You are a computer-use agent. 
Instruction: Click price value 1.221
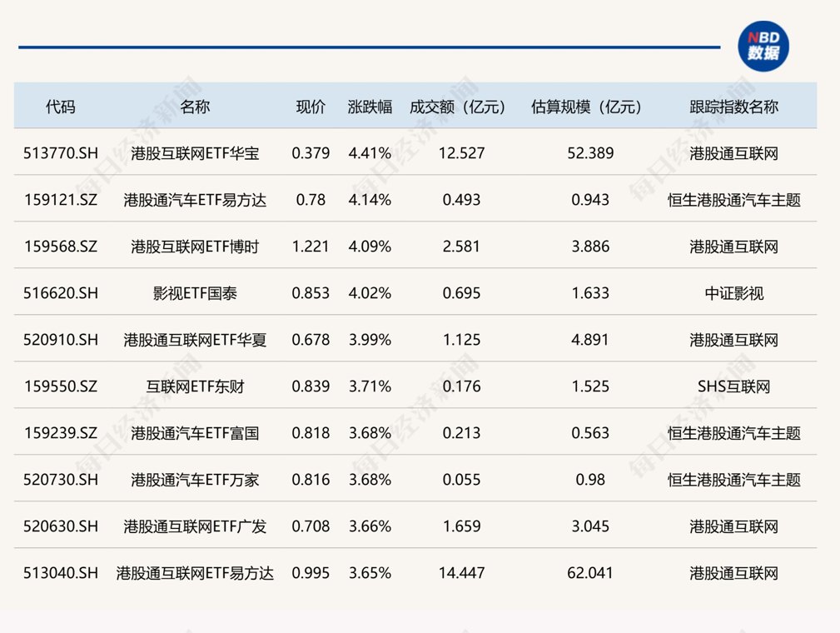(x=311, y=247)
